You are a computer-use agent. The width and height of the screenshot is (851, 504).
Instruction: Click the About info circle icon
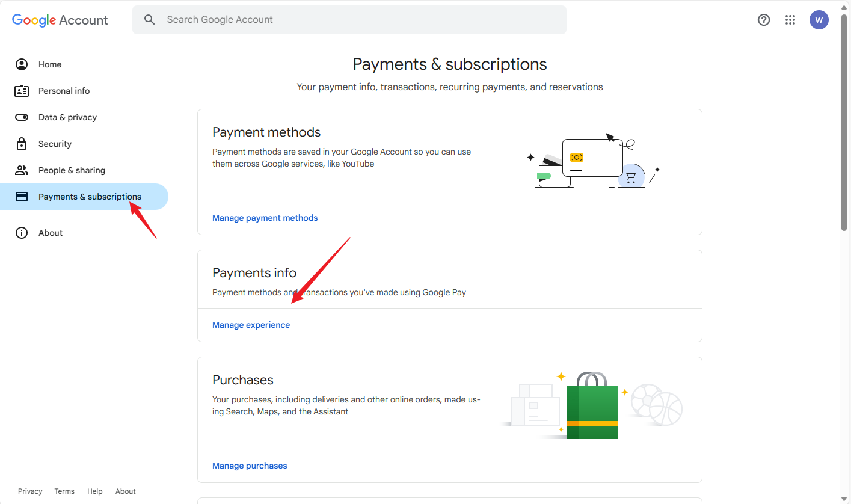tap(22, 233)
